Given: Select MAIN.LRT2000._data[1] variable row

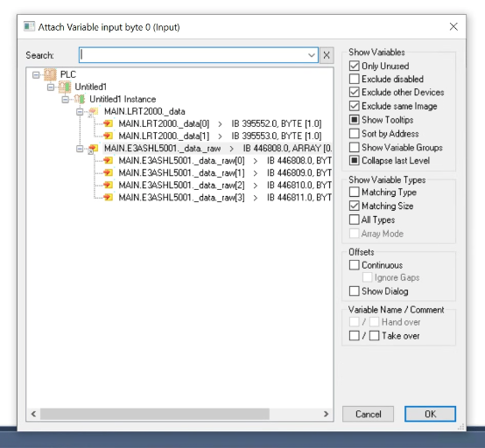Looking at the screenshot, I should 220,136.
